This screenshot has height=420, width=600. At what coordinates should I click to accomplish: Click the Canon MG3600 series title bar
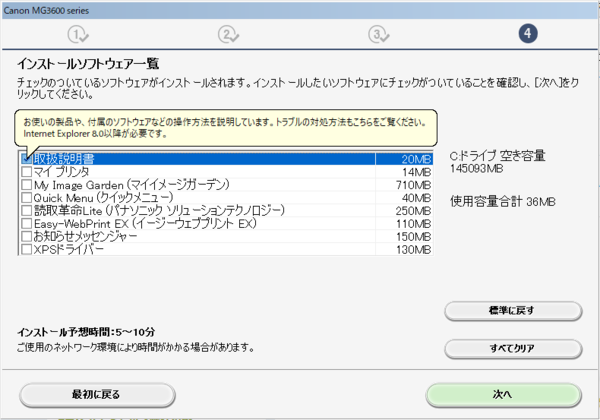coord(300,10)
